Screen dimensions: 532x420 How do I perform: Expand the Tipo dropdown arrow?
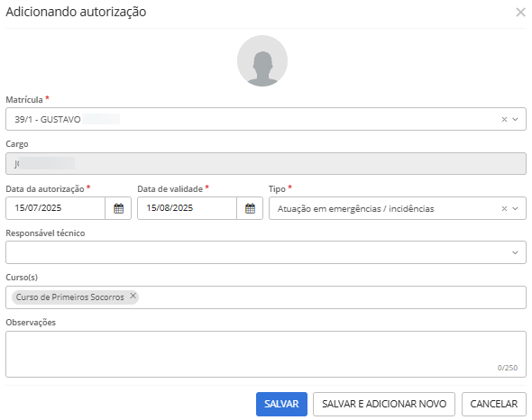click(516, 208)
